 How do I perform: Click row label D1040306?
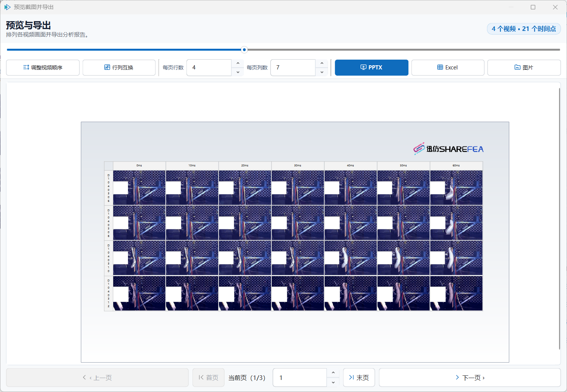point(108,188)
